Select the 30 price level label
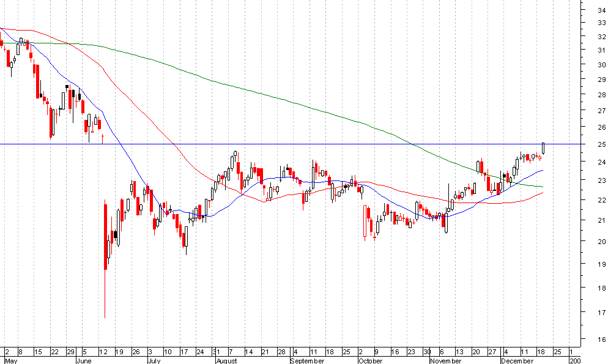 pyautogui.click(x=601, y=65)
